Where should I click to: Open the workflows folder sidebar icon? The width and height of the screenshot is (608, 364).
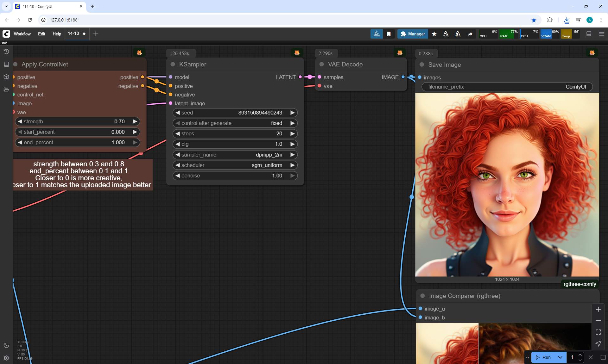[x=6, y=89]
